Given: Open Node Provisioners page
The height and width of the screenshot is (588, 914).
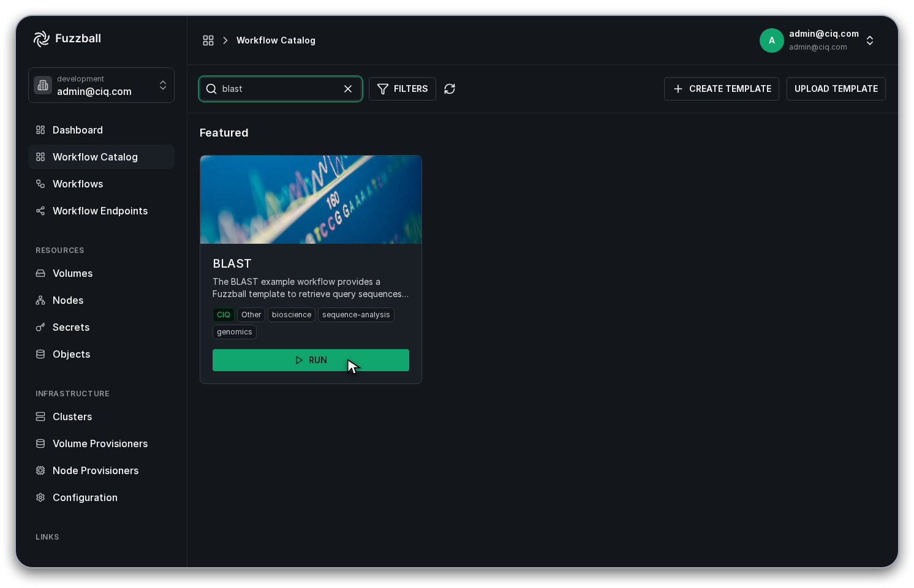Looking at the screenshot, I should [x=101, y=470].
